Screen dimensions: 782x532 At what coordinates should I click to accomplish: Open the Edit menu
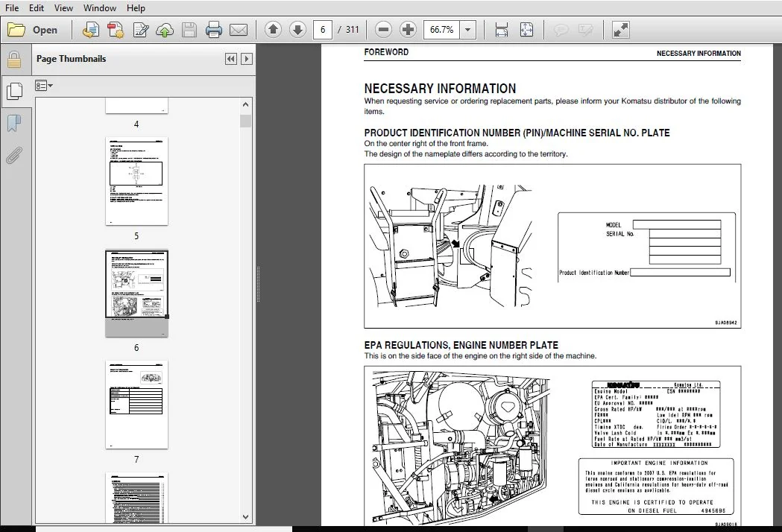[37, 8]
